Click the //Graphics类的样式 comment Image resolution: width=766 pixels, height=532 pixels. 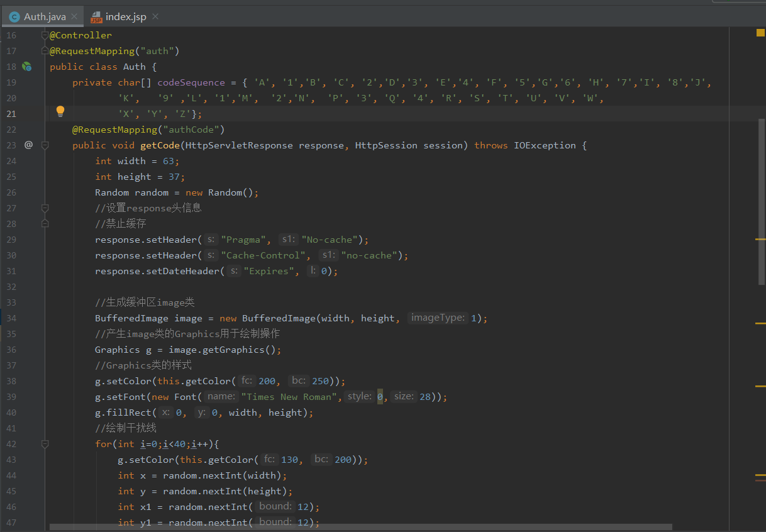(x=143, y=365)
